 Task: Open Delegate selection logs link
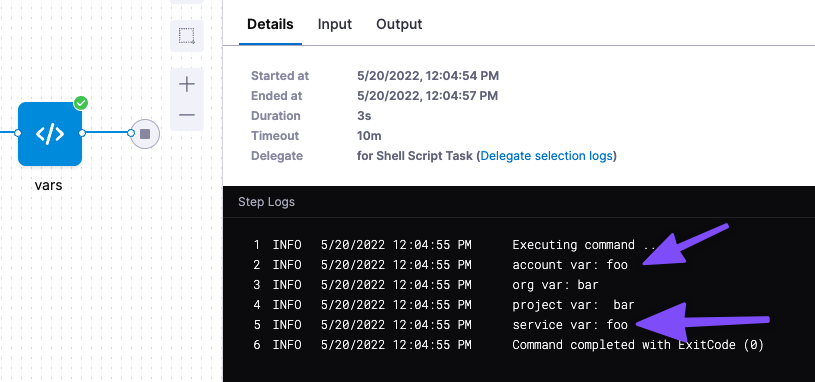(546, 156)
